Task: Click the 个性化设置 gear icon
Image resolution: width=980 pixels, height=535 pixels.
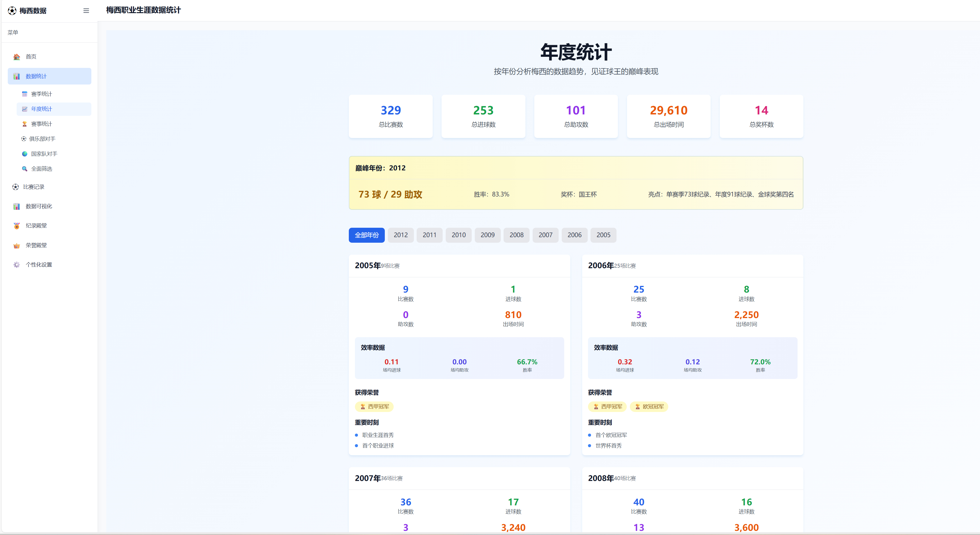Action: [17, 265]
